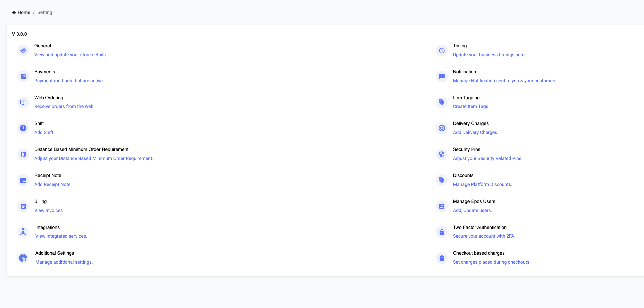
Task: Open the 'View Invoices' link
Action: pos(48,210)
